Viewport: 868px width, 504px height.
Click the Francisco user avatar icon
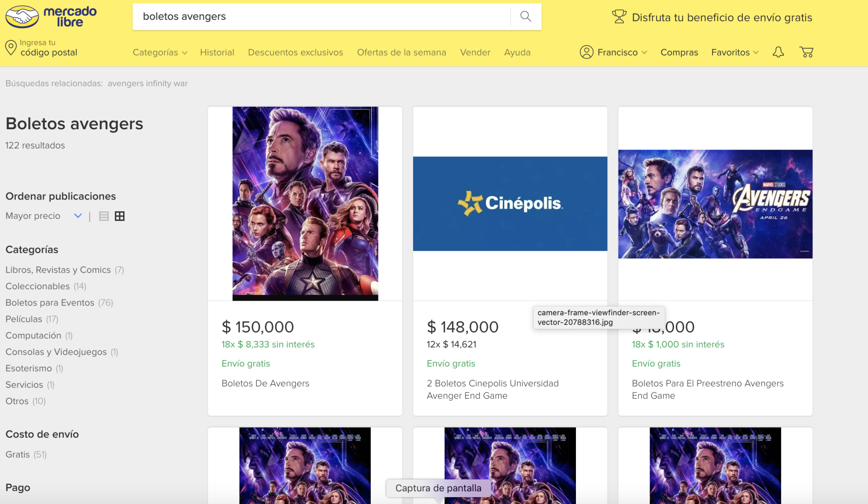coord(586,52)
